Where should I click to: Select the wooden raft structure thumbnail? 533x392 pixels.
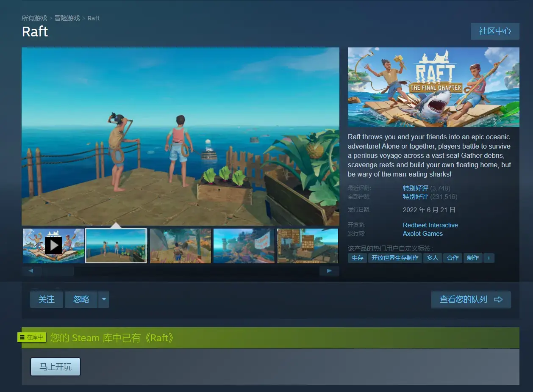coord(308,246)
